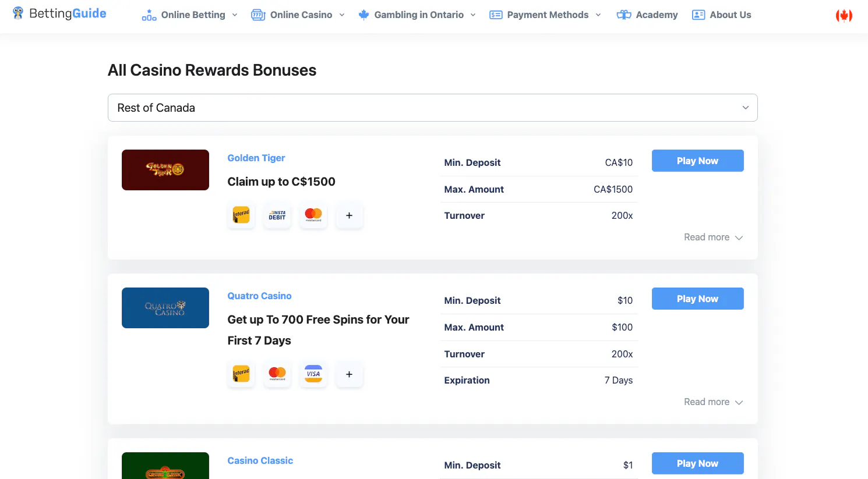
Task: Click the Academy gift box icon
Action: pyautogui.click(x=624, y=15)
